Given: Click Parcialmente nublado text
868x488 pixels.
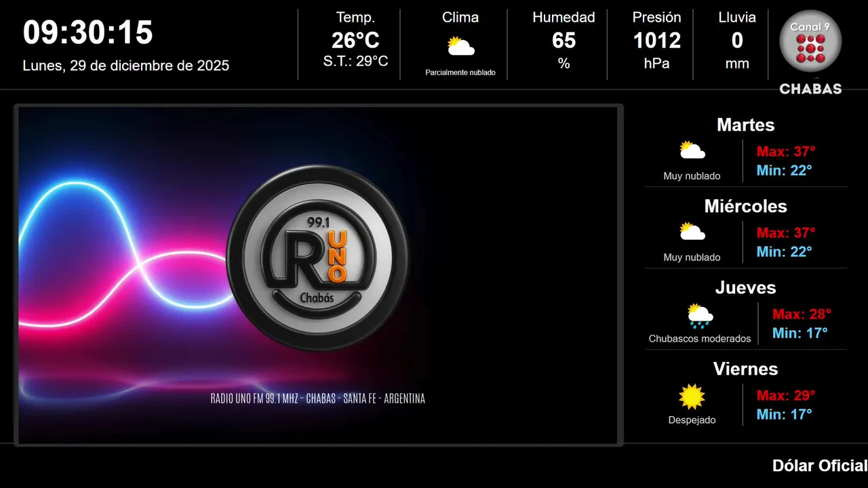Looking at the screenshot, I should [x=460, y=73].
